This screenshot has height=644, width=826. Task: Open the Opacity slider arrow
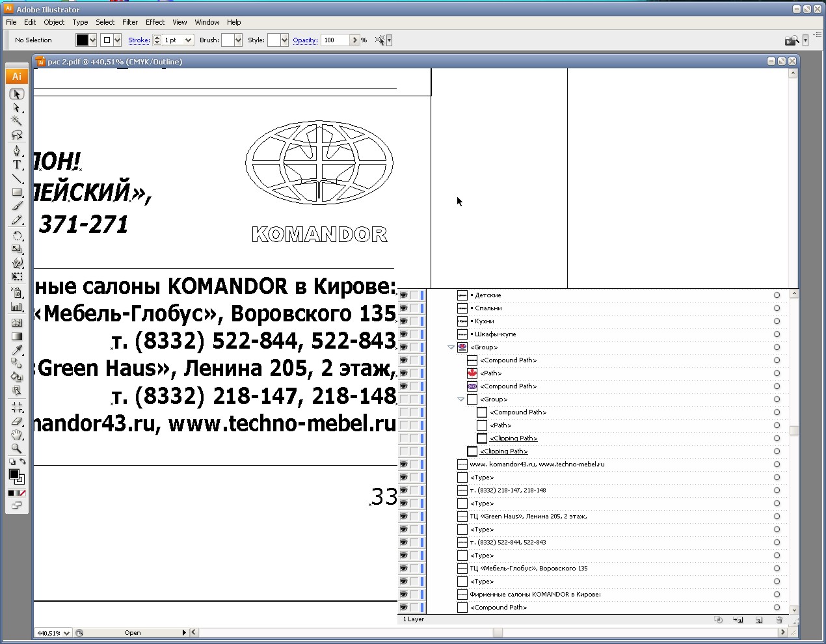(x=354, y=40)
